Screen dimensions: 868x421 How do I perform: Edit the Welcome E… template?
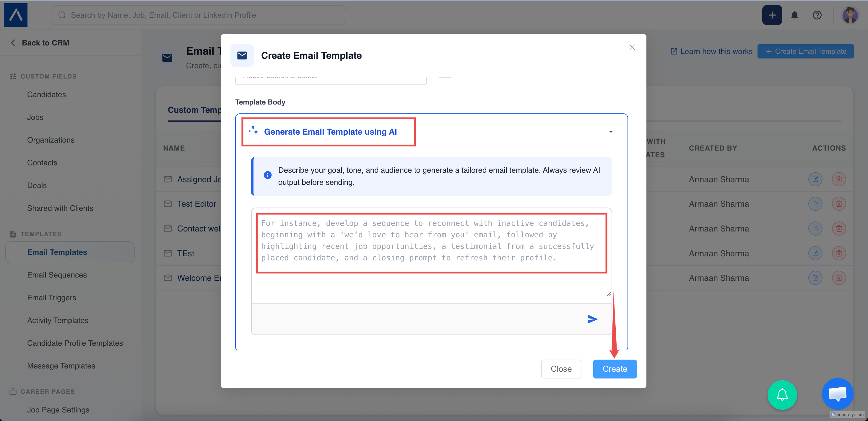[815, 278]
